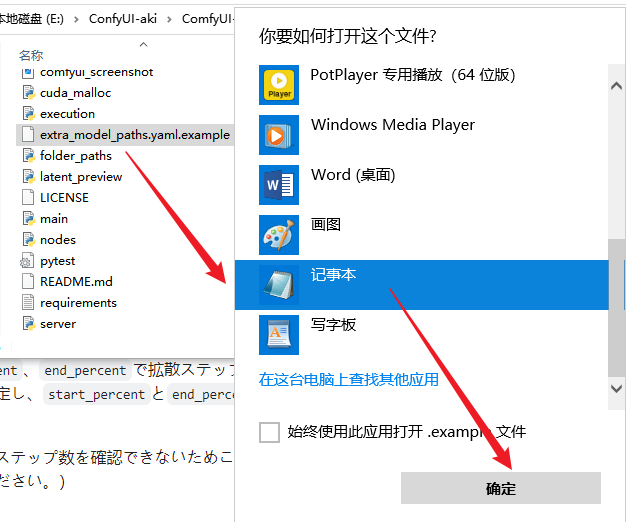626x522 pixels.
Task: Click the nodes Python file icon
Action: pyautogui.click(x=28, y=239)
